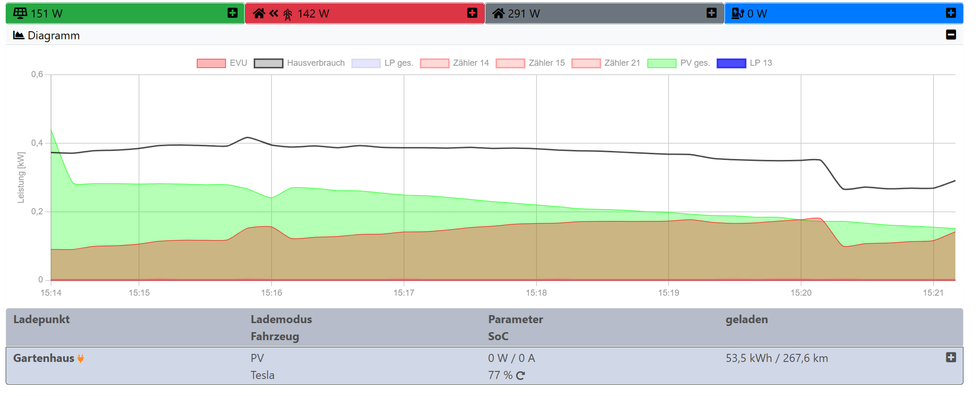Viewport: 980px width, 396px height.
Task: Refresh the SoC value with the reload icon
Action: tap(520, 376)
